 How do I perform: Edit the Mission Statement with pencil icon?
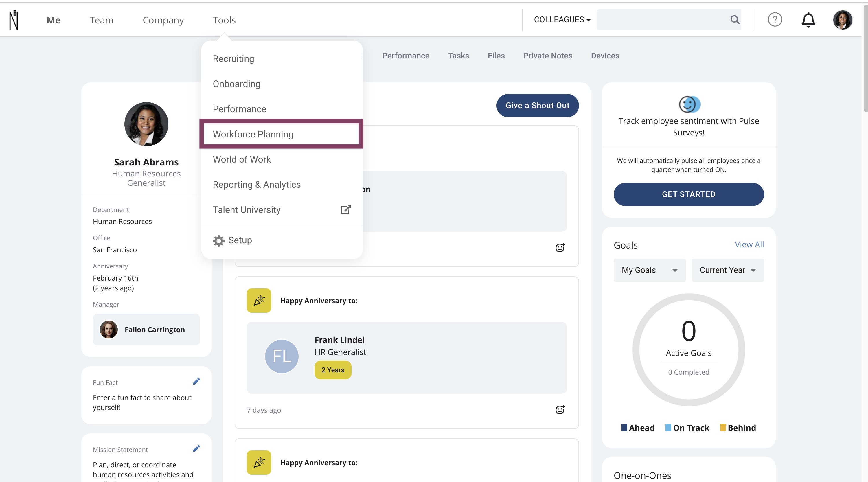196,448
